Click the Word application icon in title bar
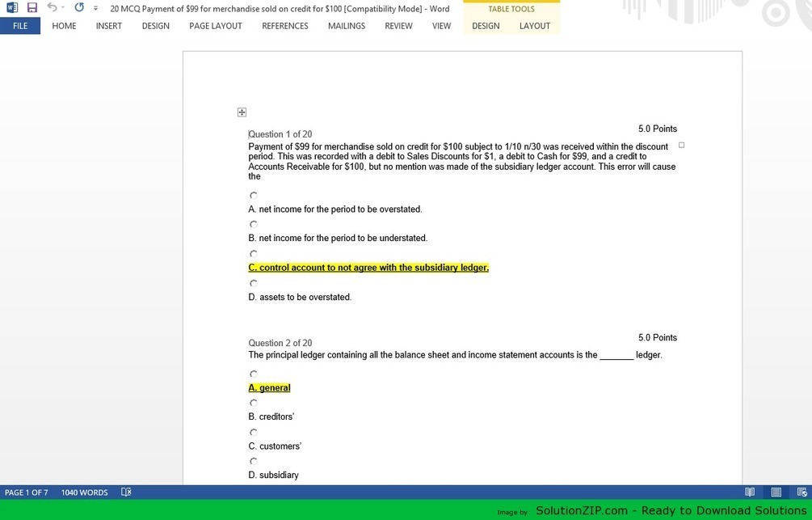The width and height of the screenshot is (812, 520). 11,8
